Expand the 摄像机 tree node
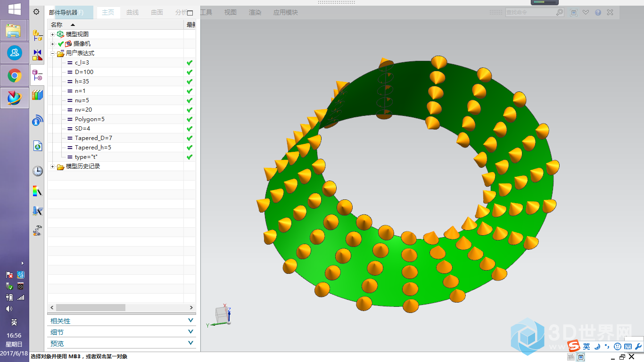 [x=53, y=44]
